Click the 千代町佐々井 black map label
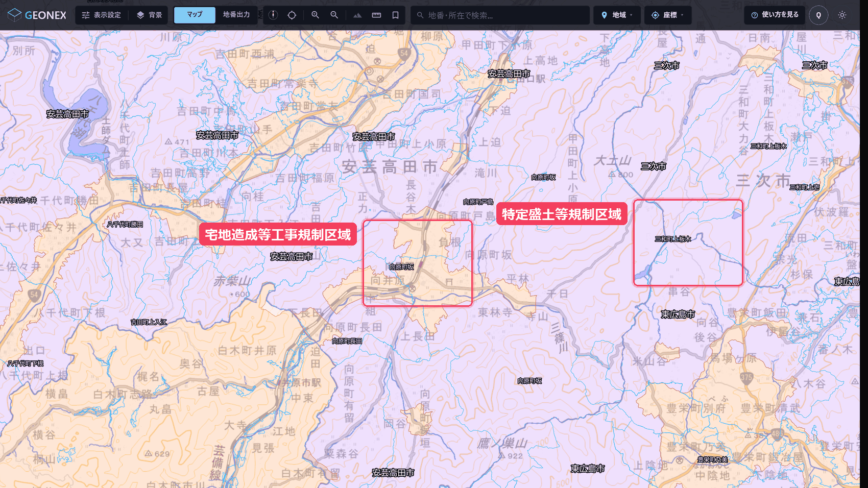 point(19,200)
